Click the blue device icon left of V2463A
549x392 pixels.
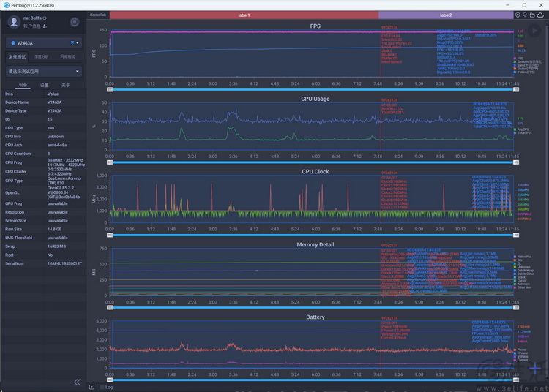click(x=13, y=43)
